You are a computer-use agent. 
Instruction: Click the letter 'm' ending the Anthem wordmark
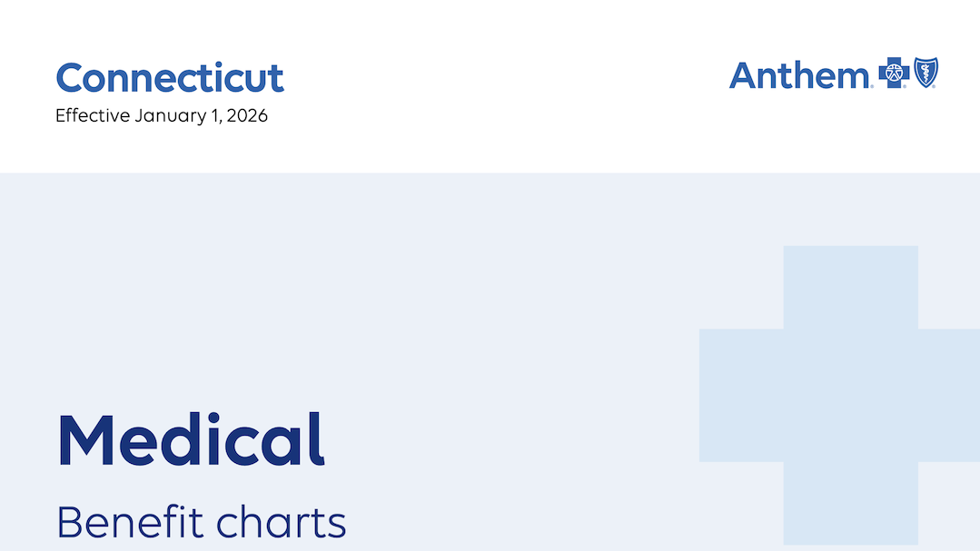[852, 78]
